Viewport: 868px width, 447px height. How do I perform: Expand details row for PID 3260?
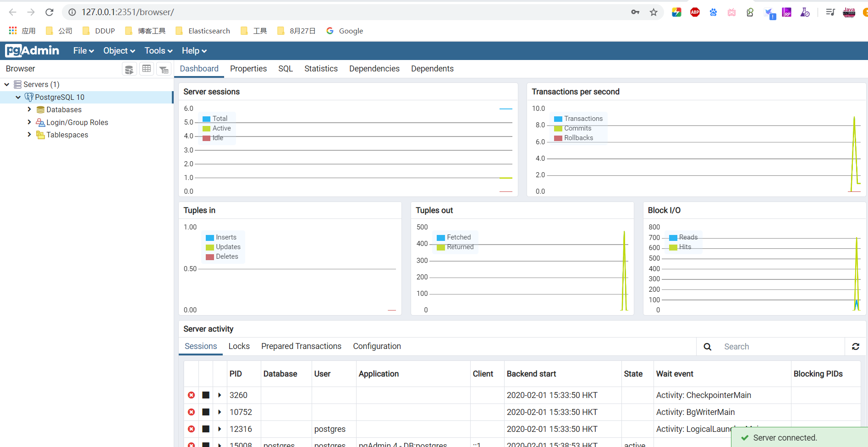click(220, 395)
